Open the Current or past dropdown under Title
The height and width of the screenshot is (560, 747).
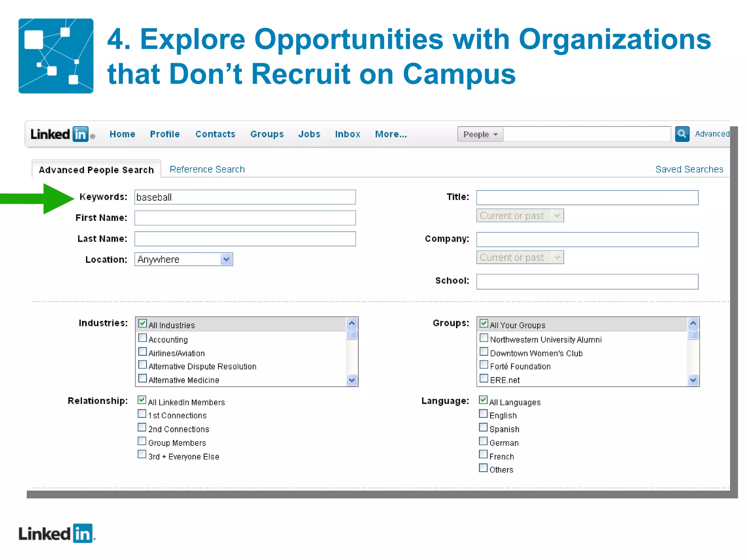point(520,215)
